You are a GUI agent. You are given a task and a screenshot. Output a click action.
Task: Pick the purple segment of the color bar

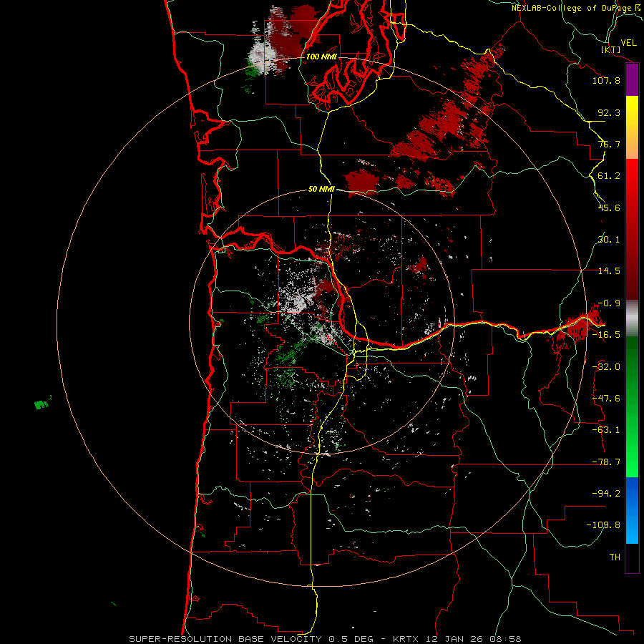(x=632, y=80)
